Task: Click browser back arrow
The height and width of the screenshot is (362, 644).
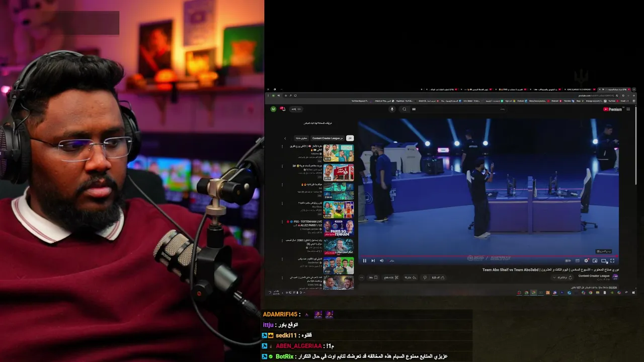Action: 633,96
